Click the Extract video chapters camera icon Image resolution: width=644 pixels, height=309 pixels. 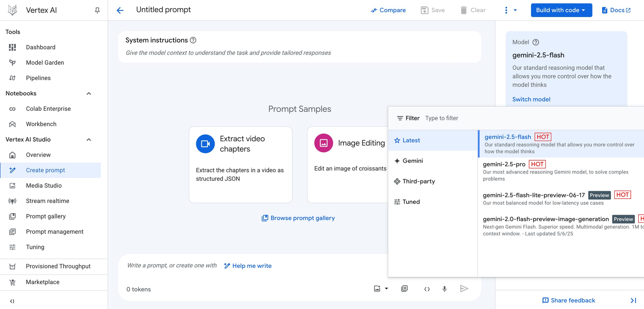click(205, 144)
